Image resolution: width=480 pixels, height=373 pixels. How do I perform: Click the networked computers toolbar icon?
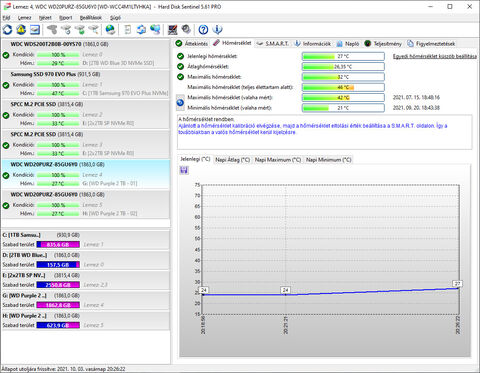[x=155, y=30]
